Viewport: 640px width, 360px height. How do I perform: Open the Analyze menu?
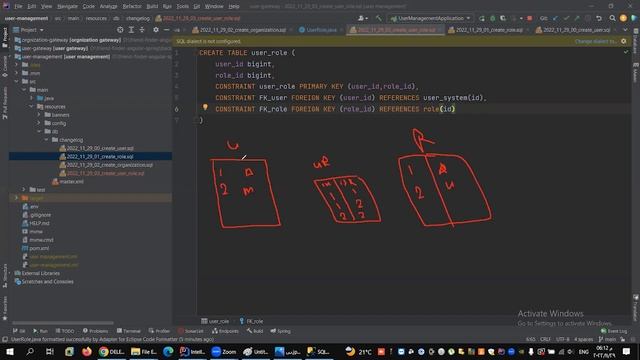point(108,7)
